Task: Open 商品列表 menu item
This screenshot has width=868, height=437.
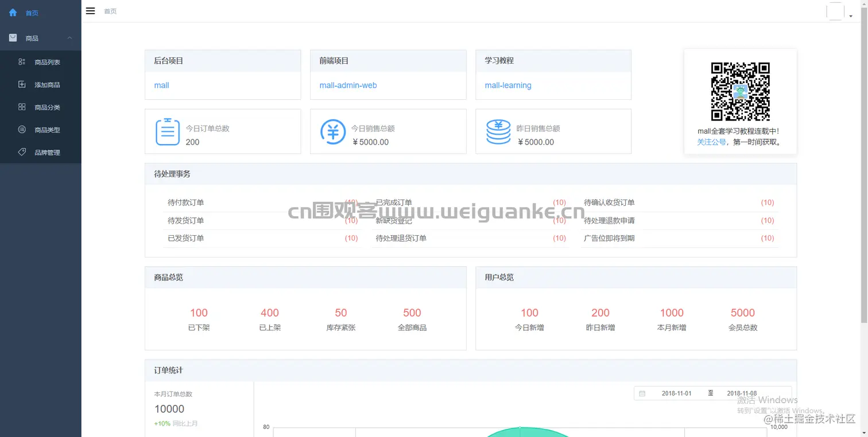Action: point(41,62)
